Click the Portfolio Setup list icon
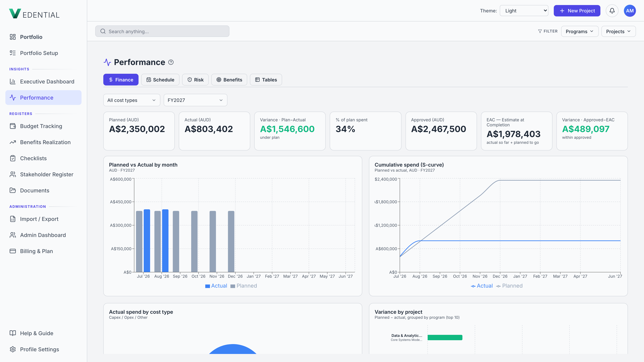This screenshot has height=362, width=644. [13, 53]
